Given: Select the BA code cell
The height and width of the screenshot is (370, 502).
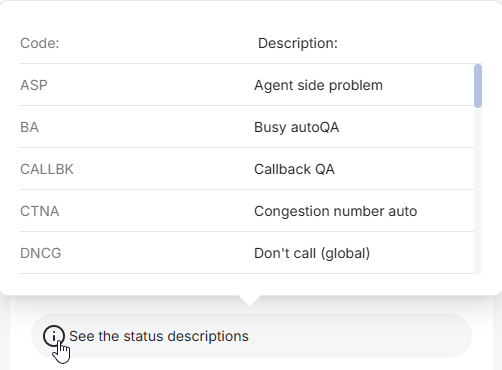Looking at the screenshot, I should pyautogui.click(x=29, y=127).
